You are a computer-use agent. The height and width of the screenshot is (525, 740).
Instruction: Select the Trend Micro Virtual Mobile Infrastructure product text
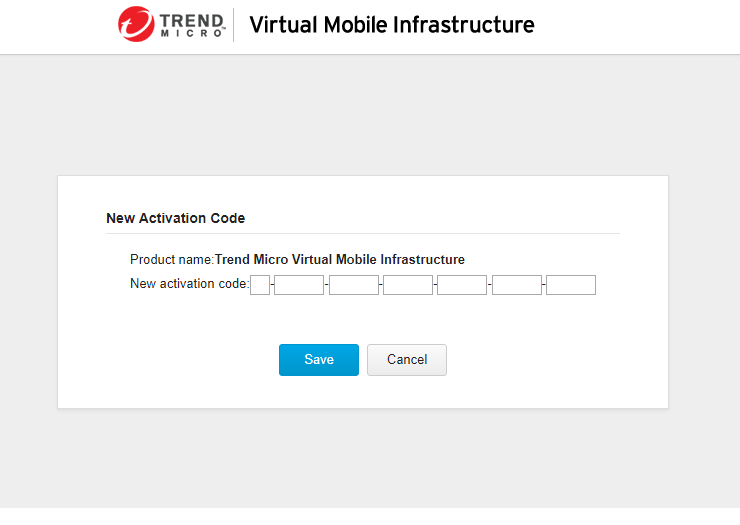tap(340, 260)
